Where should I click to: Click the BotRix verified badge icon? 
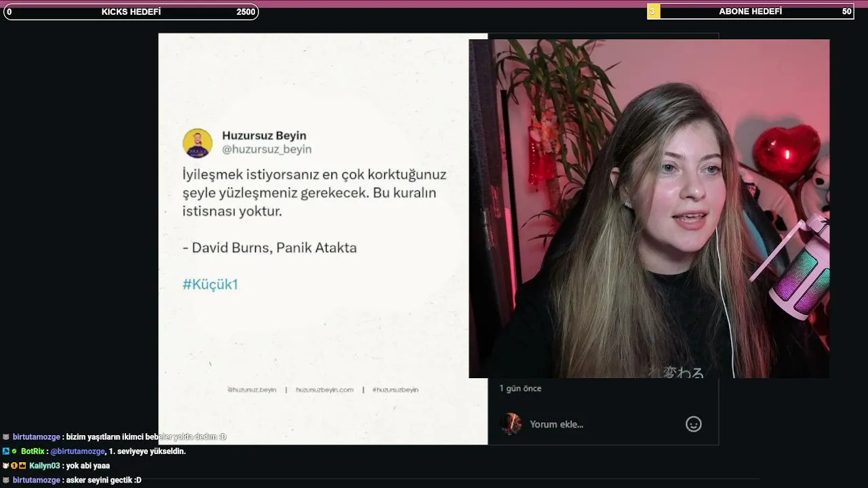click(14, 451)
